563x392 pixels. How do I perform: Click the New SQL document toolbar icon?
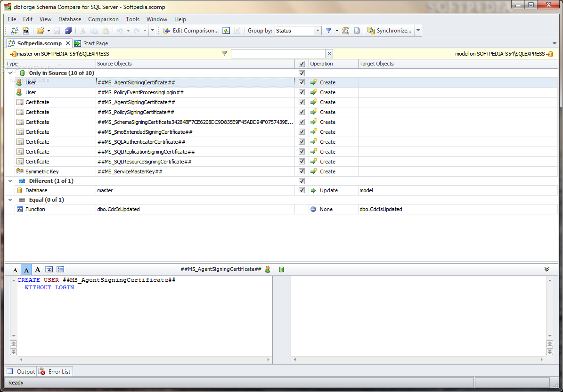click(26, 31)
